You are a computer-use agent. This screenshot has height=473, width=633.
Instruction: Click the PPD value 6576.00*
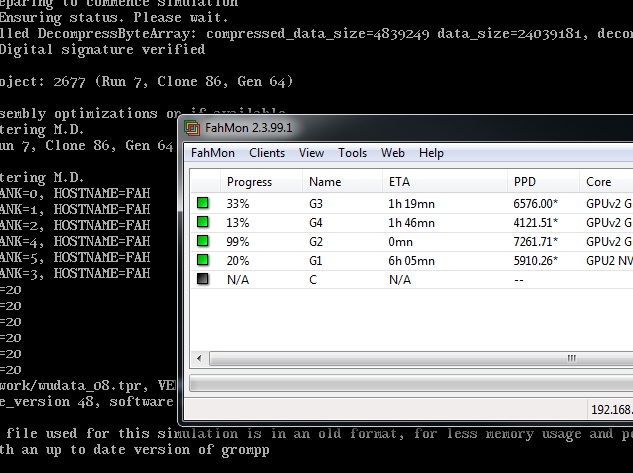(535, 204)
